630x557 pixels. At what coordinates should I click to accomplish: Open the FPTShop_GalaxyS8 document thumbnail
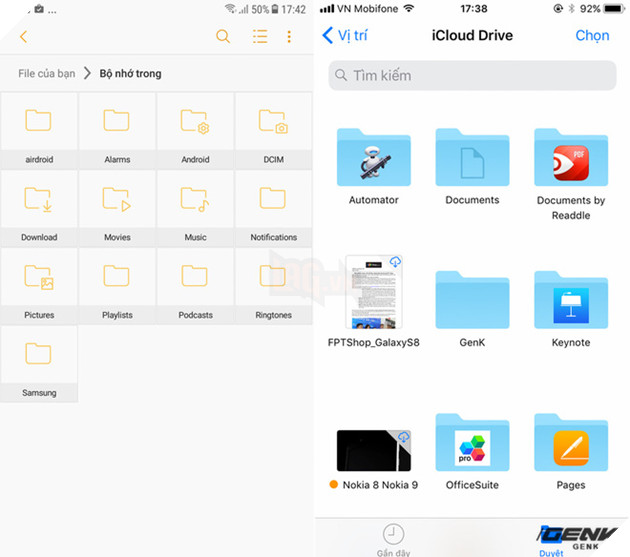(x=374, y=292)
